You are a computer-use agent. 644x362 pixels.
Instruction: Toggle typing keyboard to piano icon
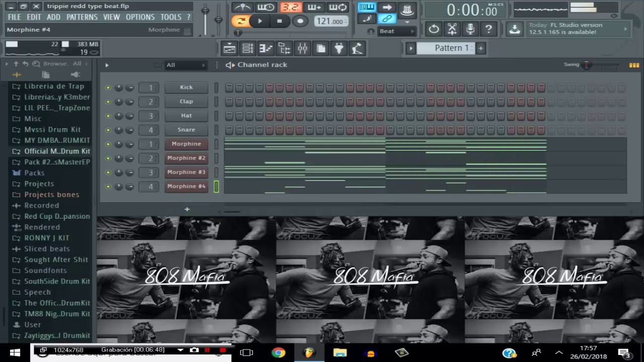pos(367,8)
